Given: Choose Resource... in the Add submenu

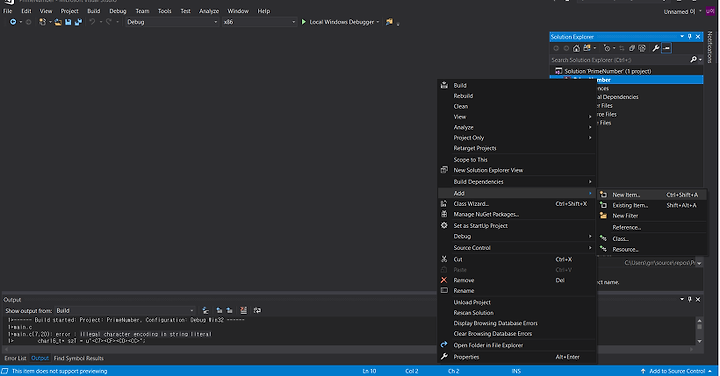Looking at the screenshot, I should [651, 250].
